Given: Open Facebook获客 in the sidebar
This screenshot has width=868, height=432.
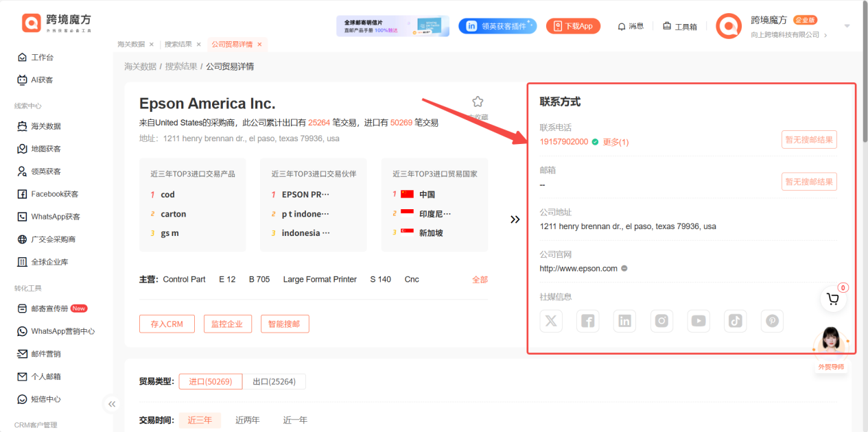Looking at the screenshot, I should (47, 194).
